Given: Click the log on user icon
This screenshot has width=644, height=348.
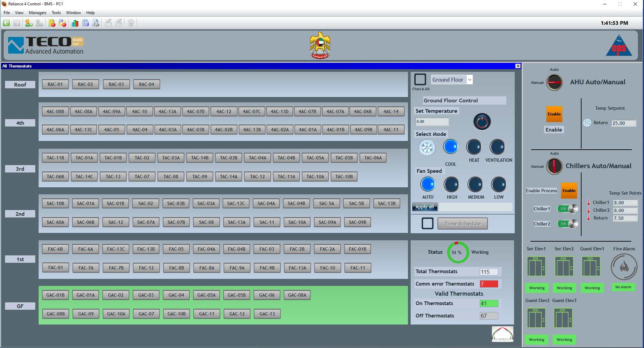Looking at the screenshot, I should pos(29,23).
